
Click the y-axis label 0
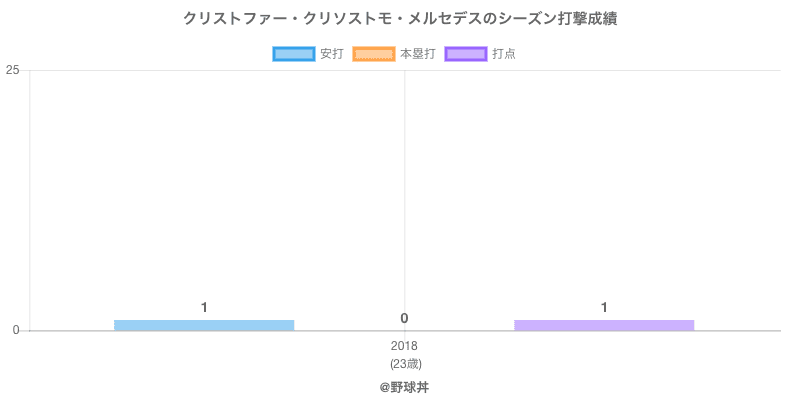click(16, 331)
